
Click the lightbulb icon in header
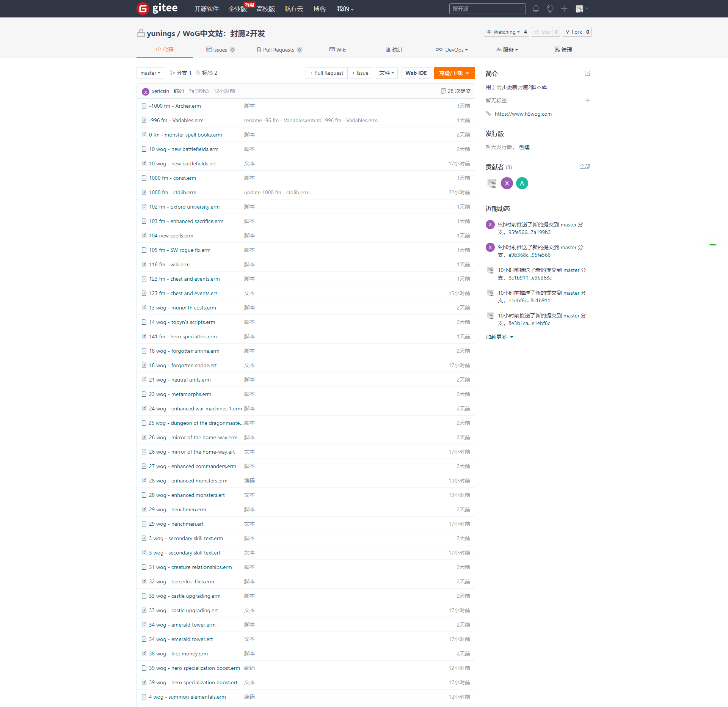tap(550, 9)
